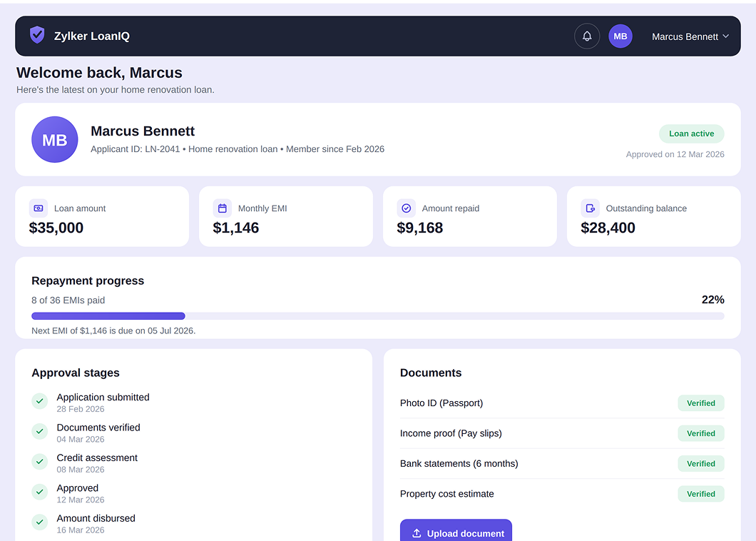Click checkmark beside Amount disbursed
Image resolution: width=756 pixels, height=541 pixels.
point(39,522)
